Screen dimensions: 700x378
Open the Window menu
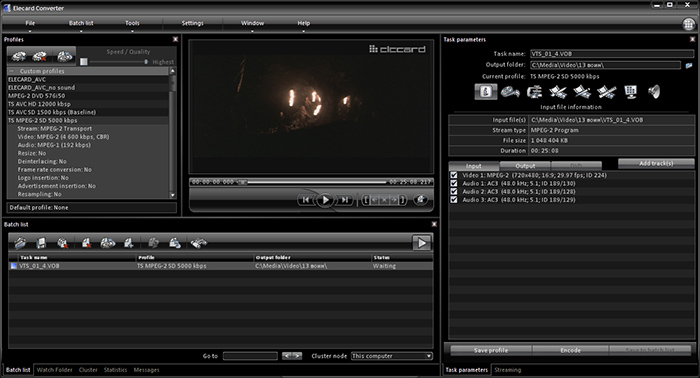click(252, 23)
